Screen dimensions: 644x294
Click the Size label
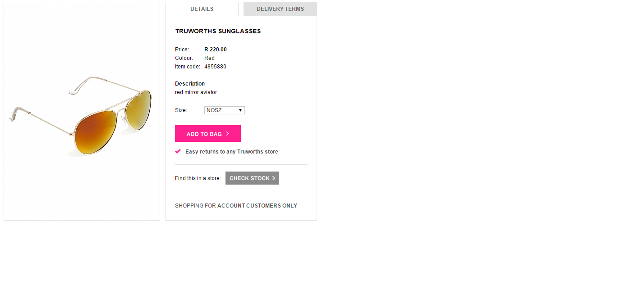click(181, 110)
